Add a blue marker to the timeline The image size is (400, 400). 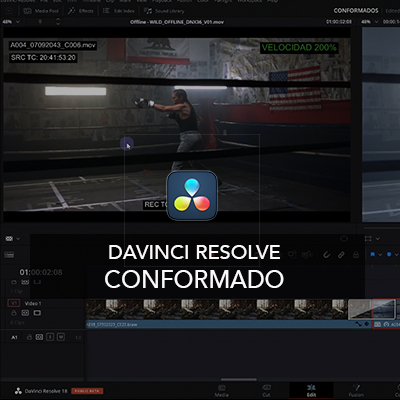click(x=389, y=255)
